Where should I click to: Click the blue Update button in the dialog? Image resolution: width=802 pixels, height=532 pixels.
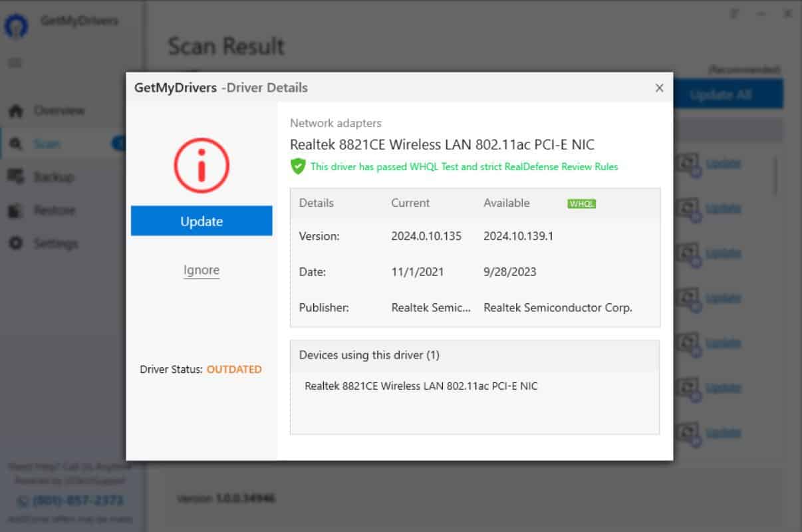coord(201,221)
